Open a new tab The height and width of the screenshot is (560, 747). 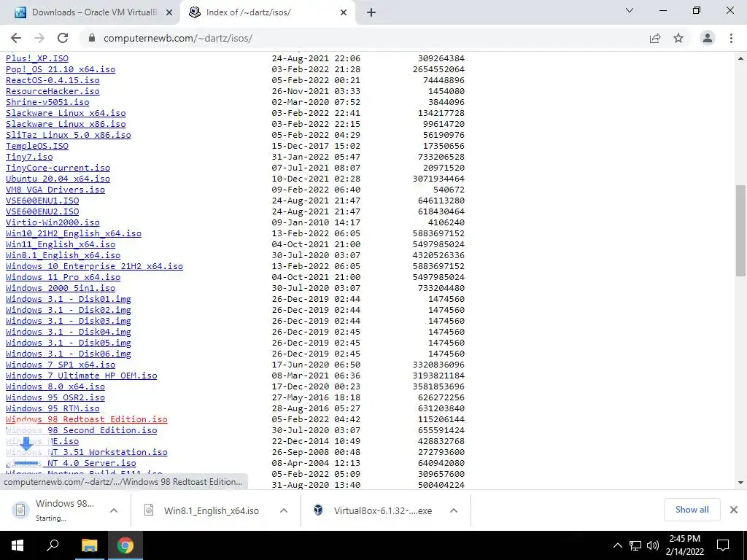tap(371, 13)
